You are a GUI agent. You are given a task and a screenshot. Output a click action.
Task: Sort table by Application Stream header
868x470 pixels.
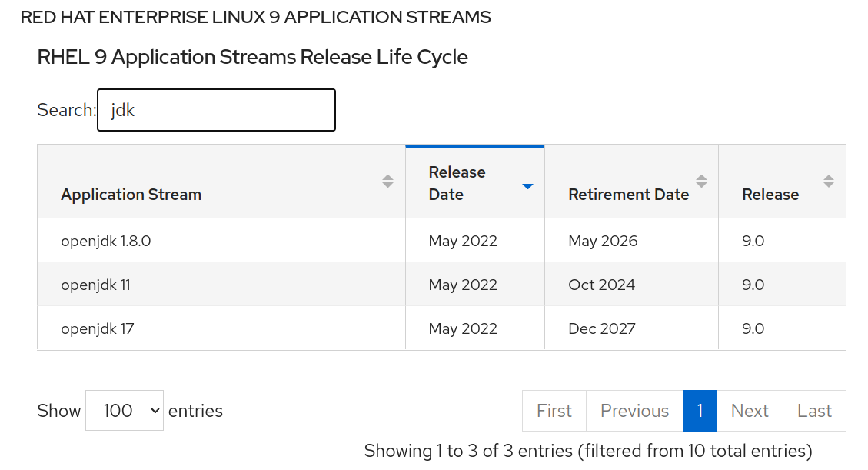(131, 195)
